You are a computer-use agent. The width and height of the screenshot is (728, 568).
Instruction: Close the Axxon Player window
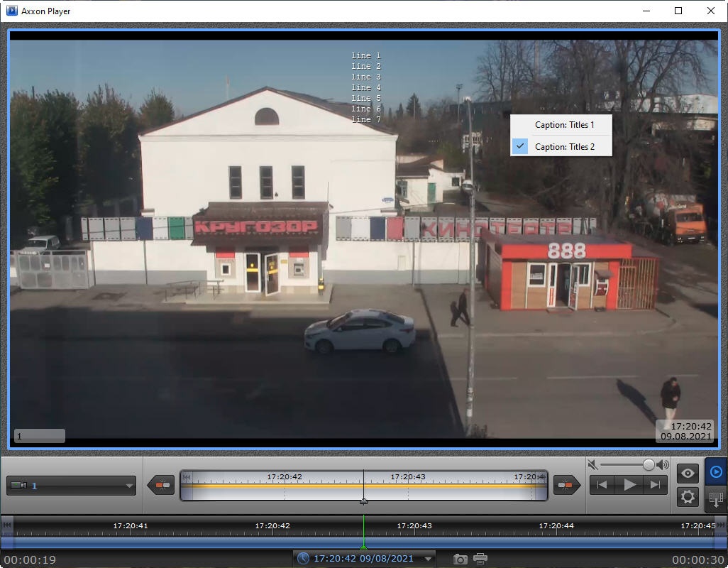tap(711, 11)
